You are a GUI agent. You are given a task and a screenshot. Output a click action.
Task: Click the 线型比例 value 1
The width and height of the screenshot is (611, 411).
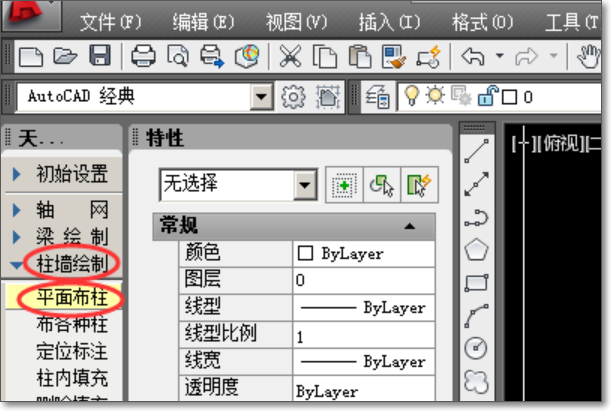click(x=364, y=335)
